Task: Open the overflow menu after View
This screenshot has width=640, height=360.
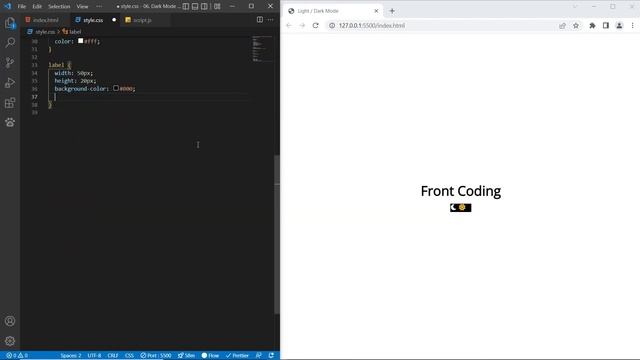Action: 99,6
